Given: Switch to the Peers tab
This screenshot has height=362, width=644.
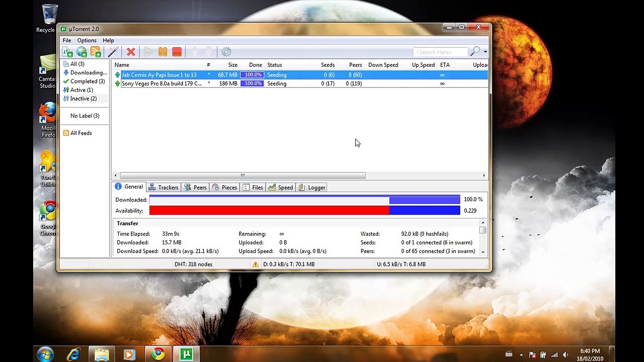Looking at the screenshot, I should [195, 188].
